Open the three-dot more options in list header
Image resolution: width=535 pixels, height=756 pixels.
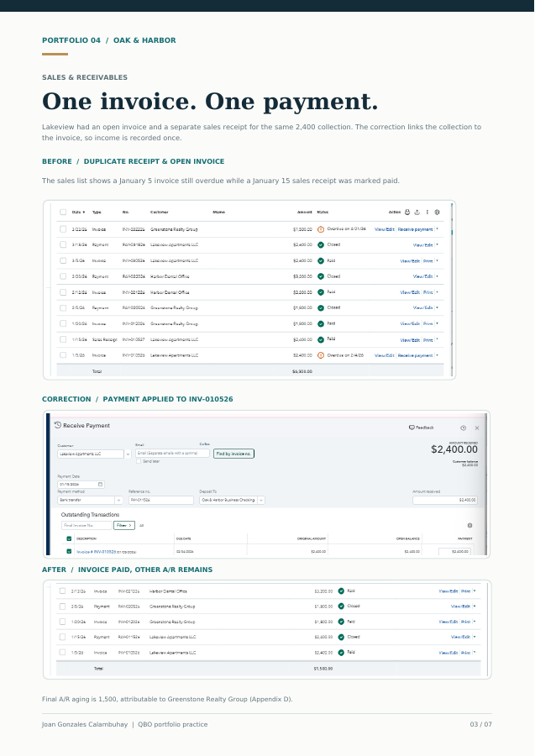pos(427,213)
